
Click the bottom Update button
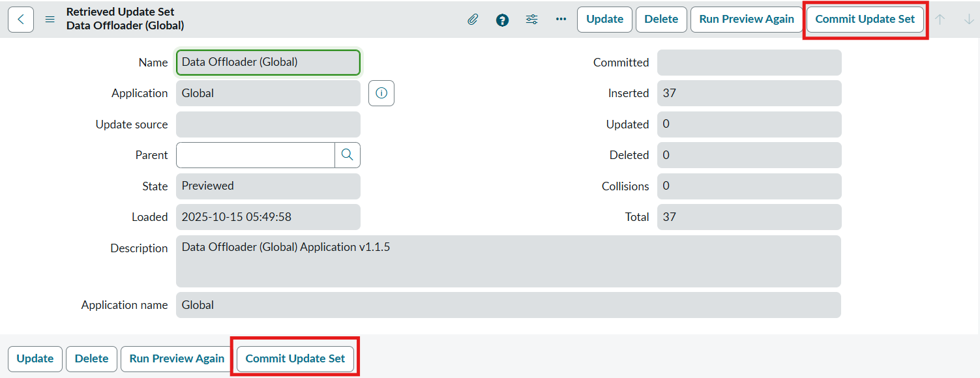[35, 358]
